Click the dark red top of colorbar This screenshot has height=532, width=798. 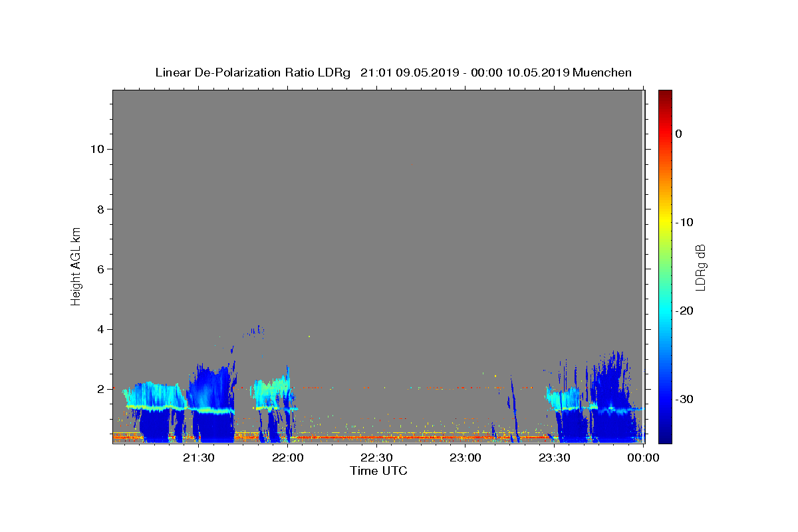[x=665, y=96]
